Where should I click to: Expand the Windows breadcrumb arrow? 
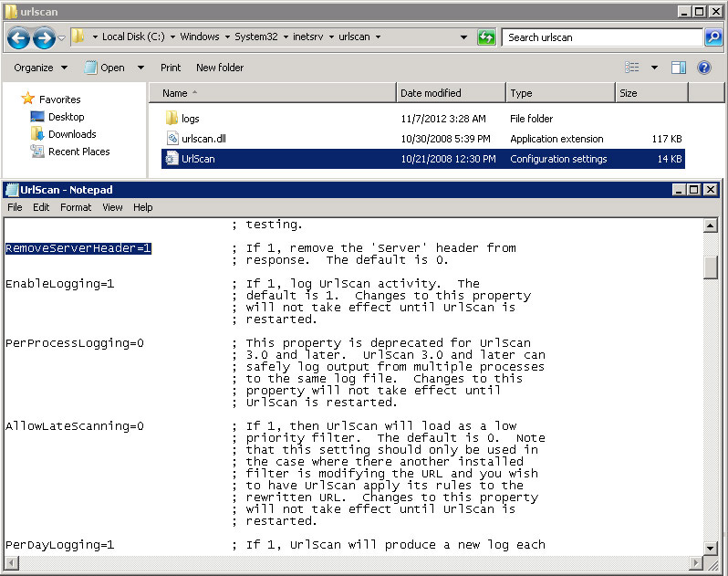227,37
